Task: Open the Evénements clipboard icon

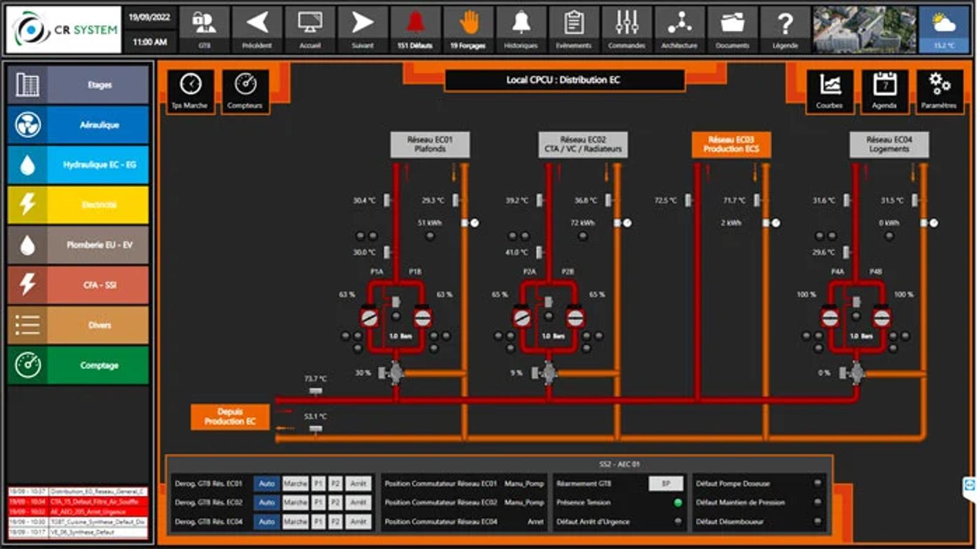Action: pos(574,29)
